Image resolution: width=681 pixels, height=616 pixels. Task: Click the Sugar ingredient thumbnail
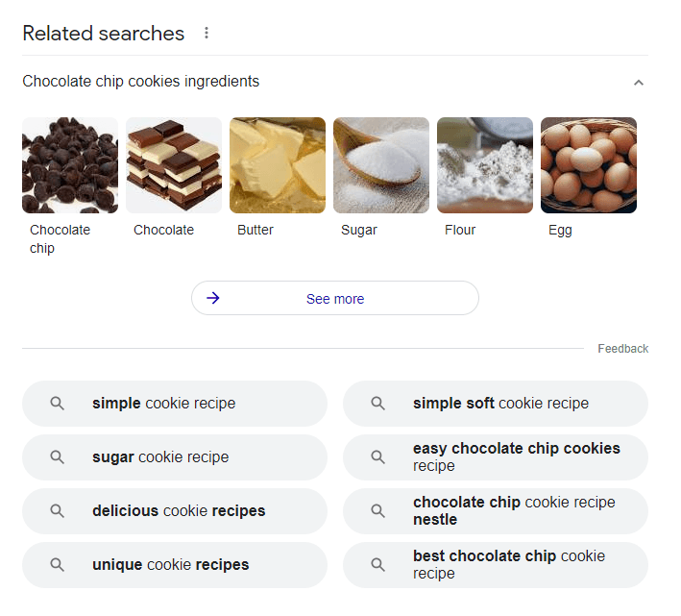(x=381, y=165)
